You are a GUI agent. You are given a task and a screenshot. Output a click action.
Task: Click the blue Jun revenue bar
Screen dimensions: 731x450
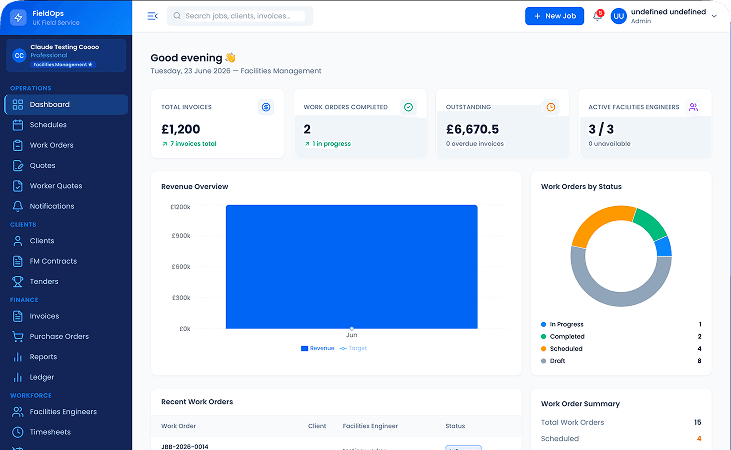coord(352,267)
